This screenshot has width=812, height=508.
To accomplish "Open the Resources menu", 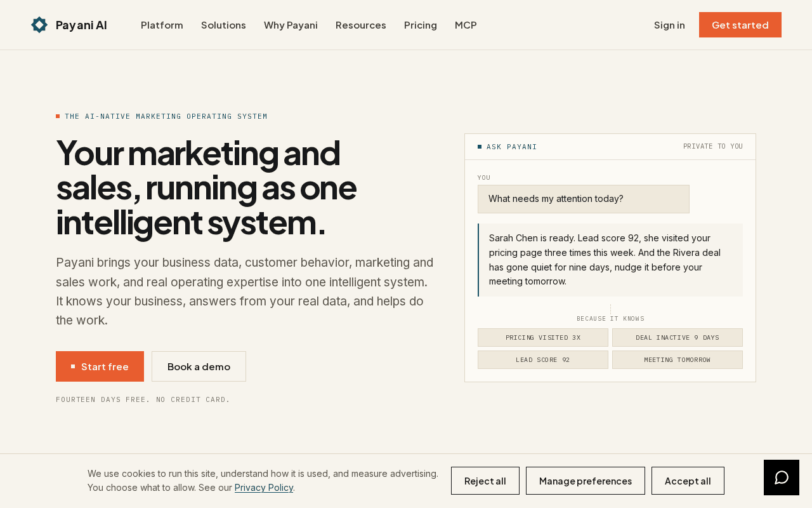I will coord(361,25).
